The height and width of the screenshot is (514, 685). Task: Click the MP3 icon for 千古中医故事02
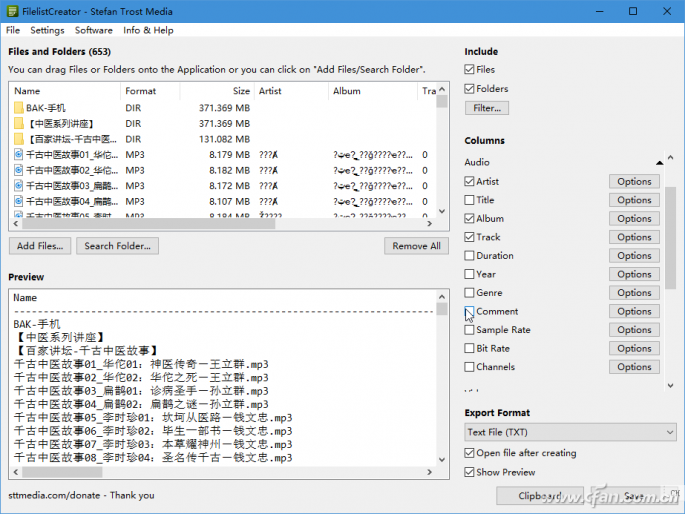[18, 170]
